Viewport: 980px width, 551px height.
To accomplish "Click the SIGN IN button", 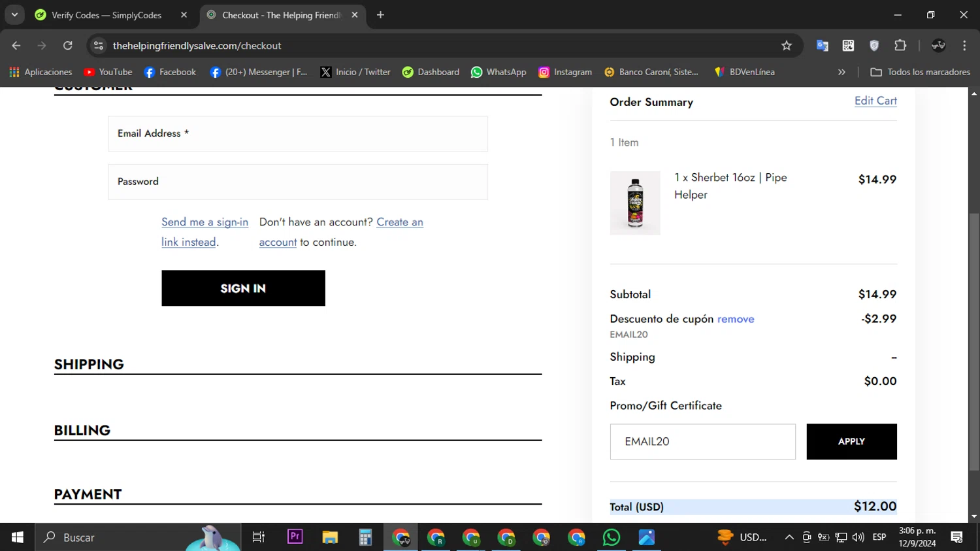I will point(243,288).
